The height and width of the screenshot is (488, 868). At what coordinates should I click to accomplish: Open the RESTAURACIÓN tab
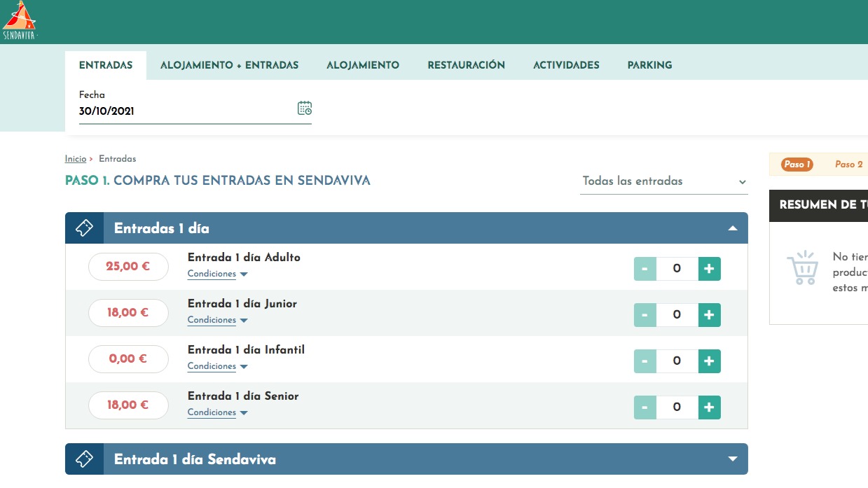point(466,64)
